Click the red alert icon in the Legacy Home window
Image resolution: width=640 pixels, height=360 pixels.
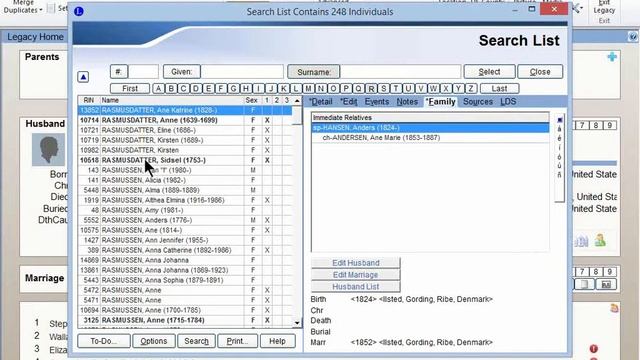(593, 349)
